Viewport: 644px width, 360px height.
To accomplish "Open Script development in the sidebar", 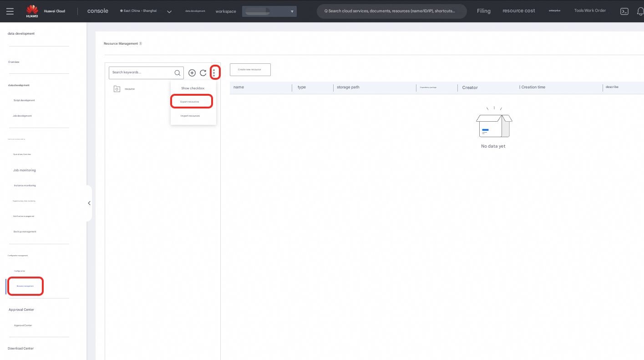I will pos(24,100).
